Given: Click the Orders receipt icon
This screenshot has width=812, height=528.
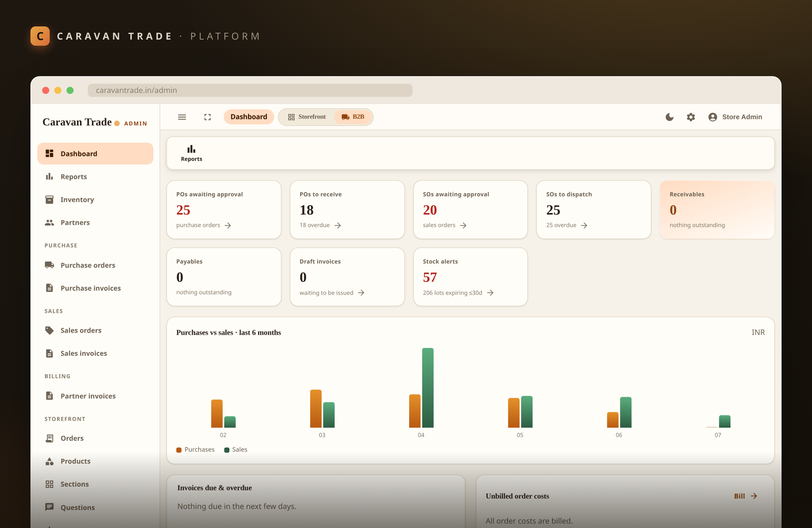Looking at the screenshot, I should click(49, 438).
